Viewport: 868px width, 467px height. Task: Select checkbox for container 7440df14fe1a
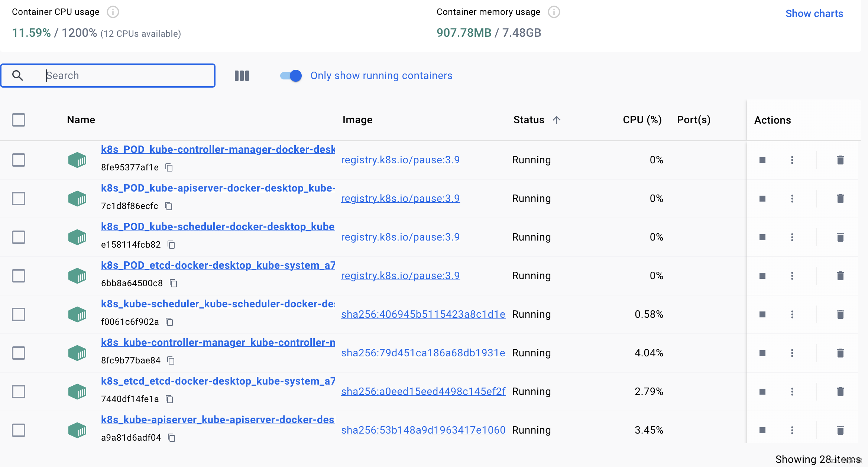tap(19, 392)
